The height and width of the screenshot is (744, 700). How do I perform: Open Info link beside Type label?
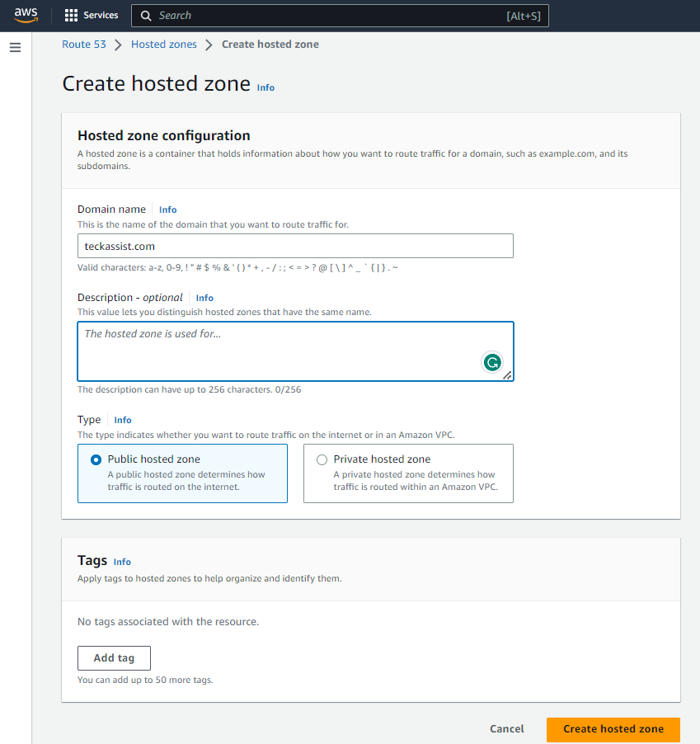pos(122,420)
